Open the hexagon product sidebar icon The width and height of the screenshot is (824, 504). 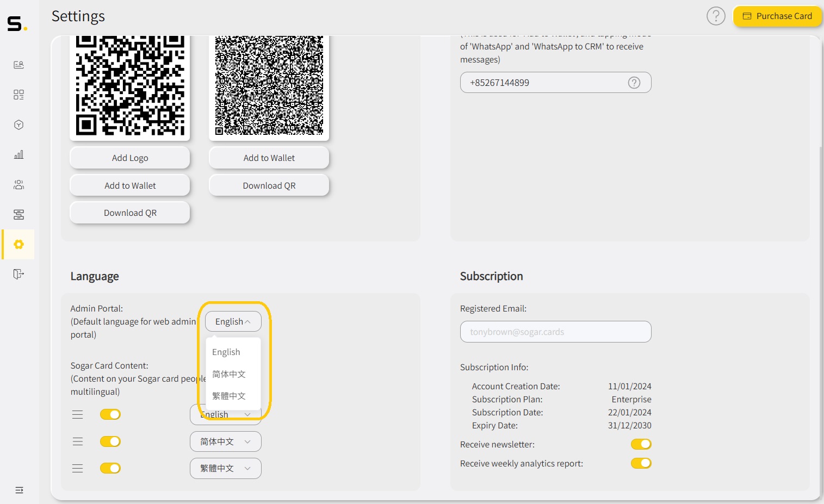18,125
